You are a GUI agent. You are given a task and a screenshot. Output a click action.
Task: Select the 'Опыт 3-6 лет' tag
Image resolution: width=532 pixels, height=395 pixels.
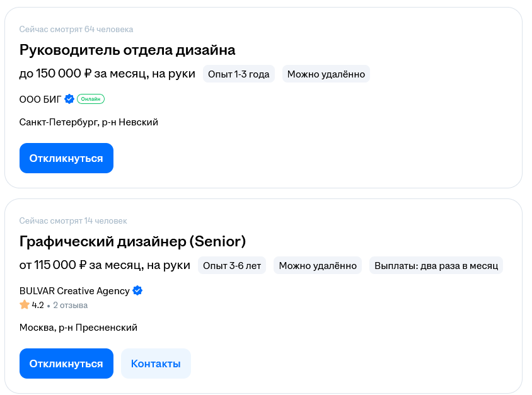click(x=233, y=265)
